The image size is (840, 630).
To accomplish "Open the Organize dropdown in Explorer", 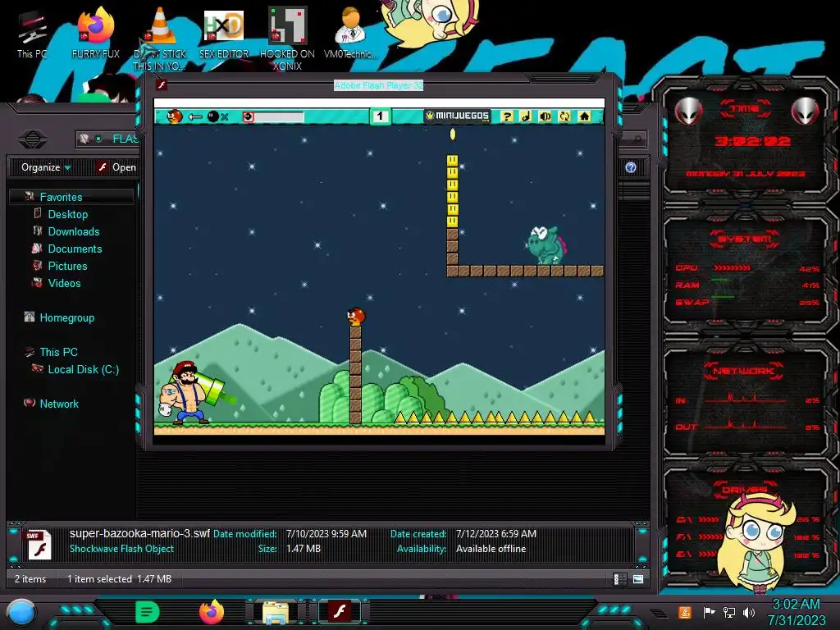I will point(46,167).
